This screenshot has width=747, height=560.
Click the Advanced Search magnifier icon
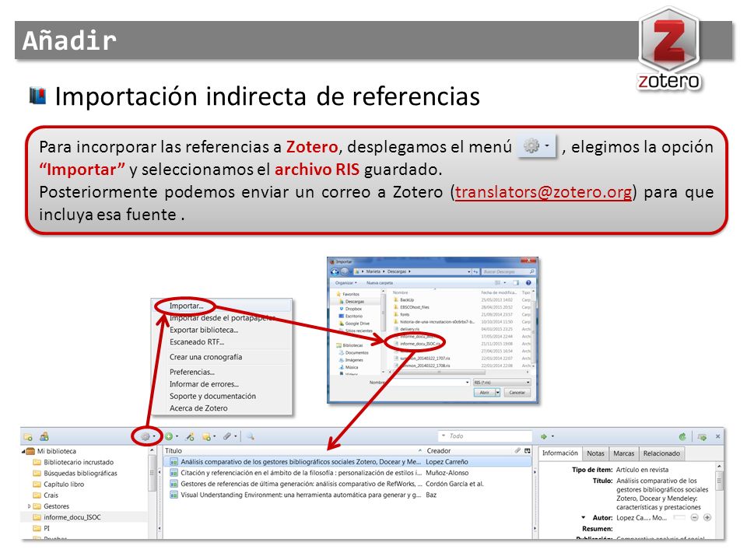click(250, 436)
